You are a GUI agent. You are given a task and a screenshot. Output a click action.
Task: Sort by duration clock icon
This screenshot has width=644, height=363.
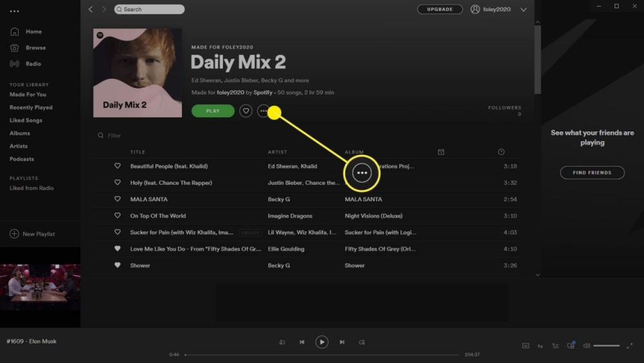[501, 152]
